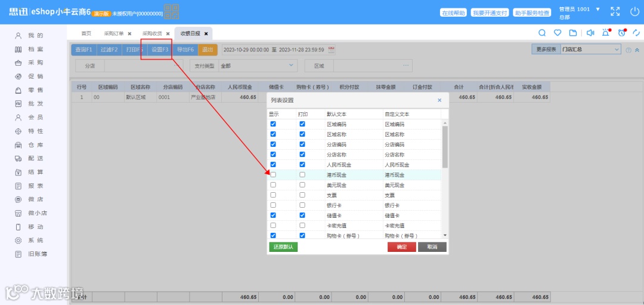This screenshot has width=644, height=305.
Task: Switch to 首页 tab
Action: tap(86, 33)
